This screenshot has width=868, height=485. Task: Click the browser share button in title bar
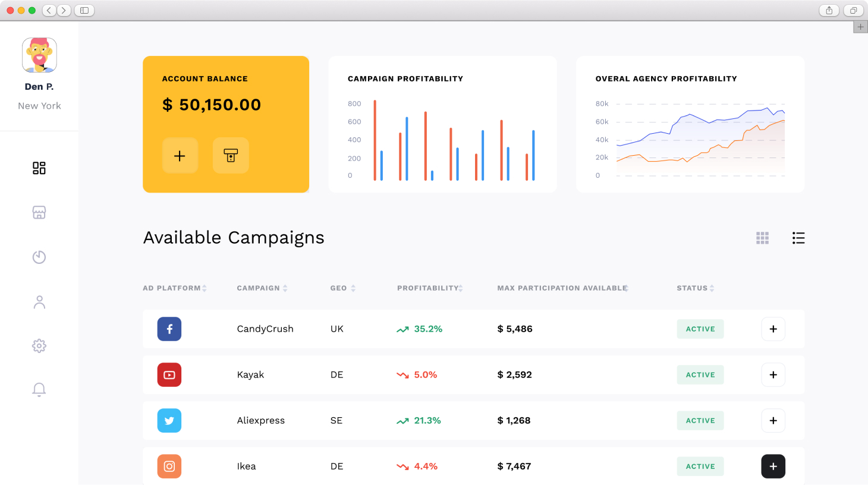pos(829,10)
